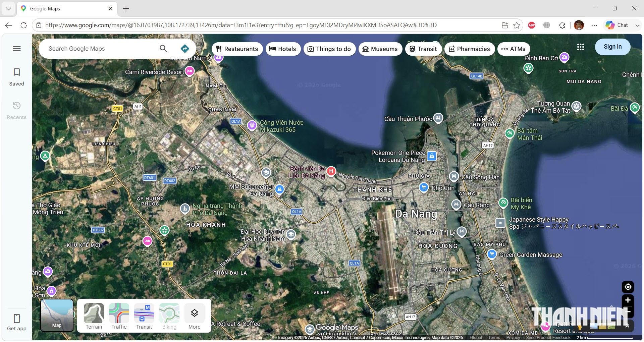Click the Cầu Rồng bridge marker

pos(456,204)
